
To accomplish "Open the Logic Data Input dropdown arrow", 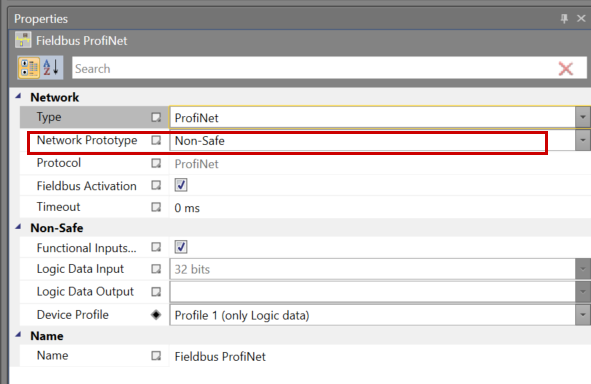I will tap(583, 269).
